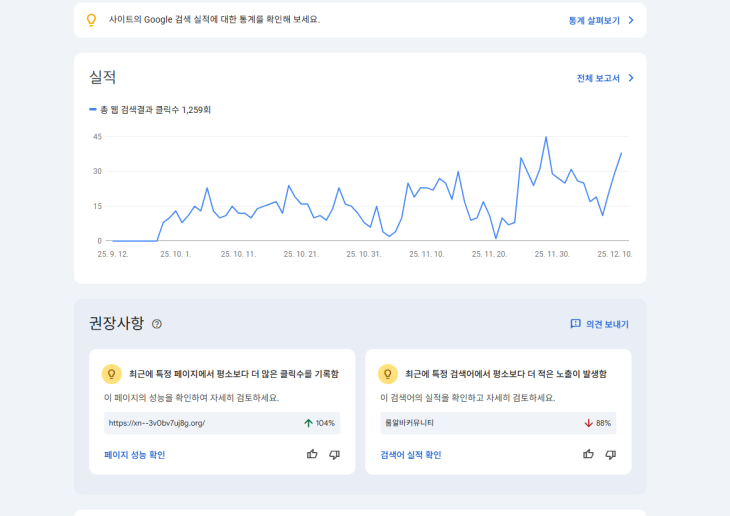Thumbs up the search query recommendation
This screenshot has width=730, height=516.
coord(588,454)
